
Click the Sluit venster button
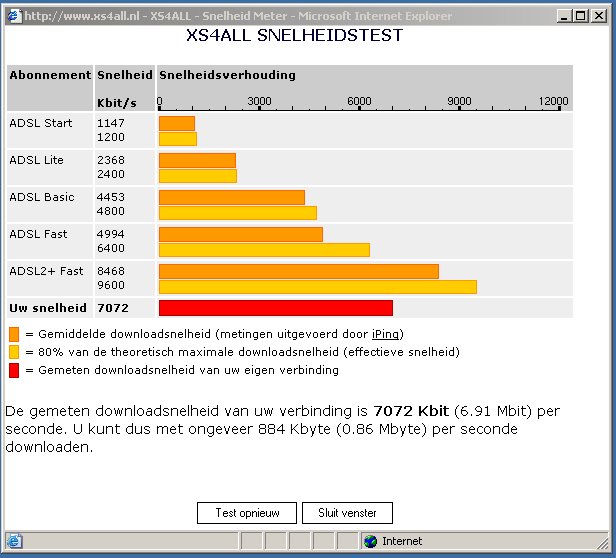[347, 513]
